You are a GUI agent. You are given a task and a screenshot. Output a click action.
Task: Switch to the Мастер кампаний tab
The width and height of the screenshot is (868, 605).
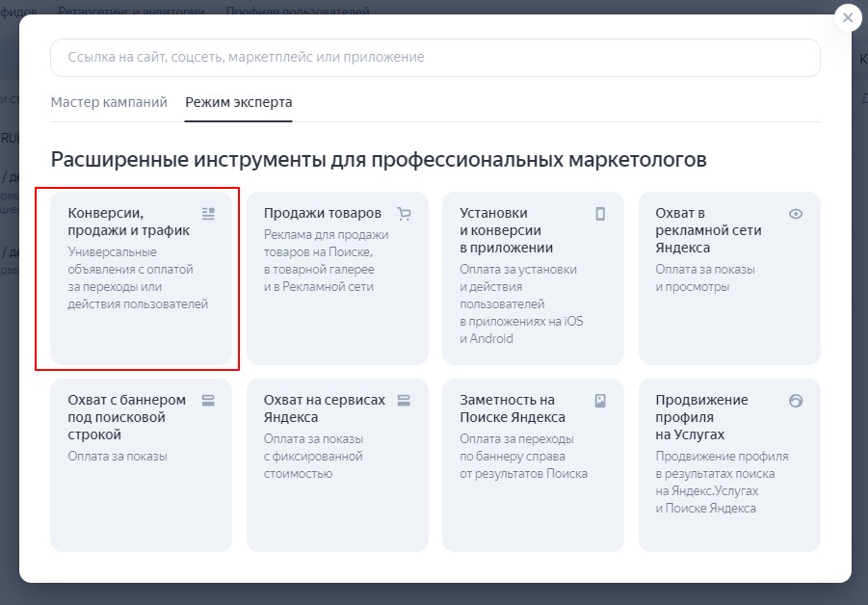click(109, 101)
